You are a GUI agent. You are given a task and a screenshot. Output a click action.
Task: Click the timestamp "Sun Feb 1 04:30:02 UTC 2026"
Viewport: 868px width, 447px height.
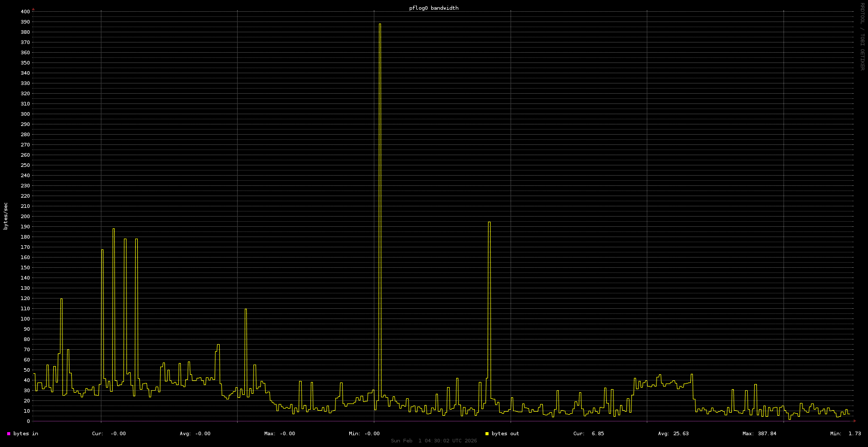pos(434,441)
